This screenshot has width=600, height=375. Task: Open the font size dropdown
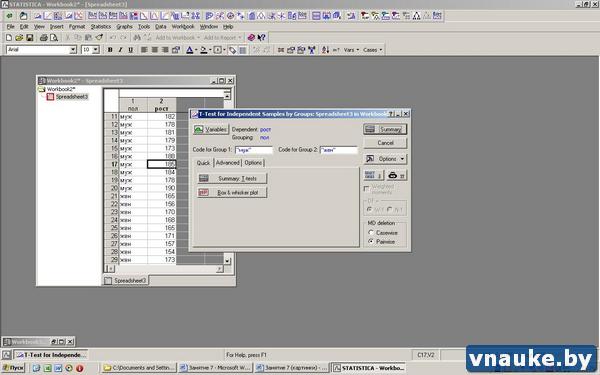96,50
